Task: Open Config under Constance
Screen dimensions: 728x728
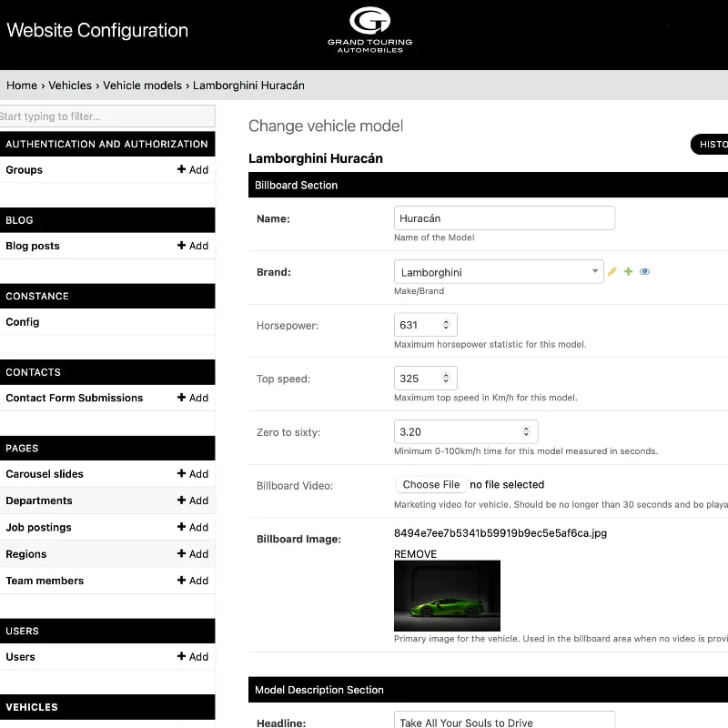Action: (x=22, y=322)
